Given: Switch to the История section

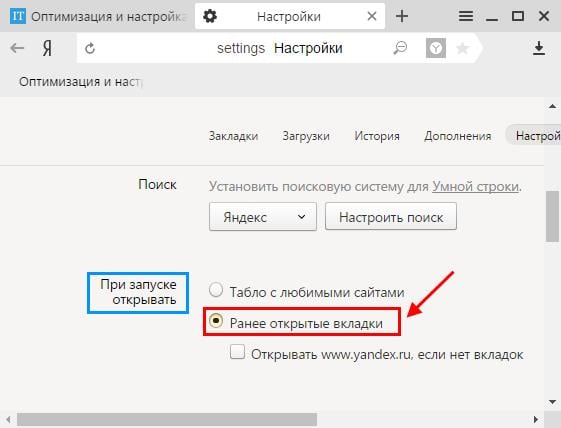Looking at the screenshot, I should pyautogui.click(x=377, y=136).
